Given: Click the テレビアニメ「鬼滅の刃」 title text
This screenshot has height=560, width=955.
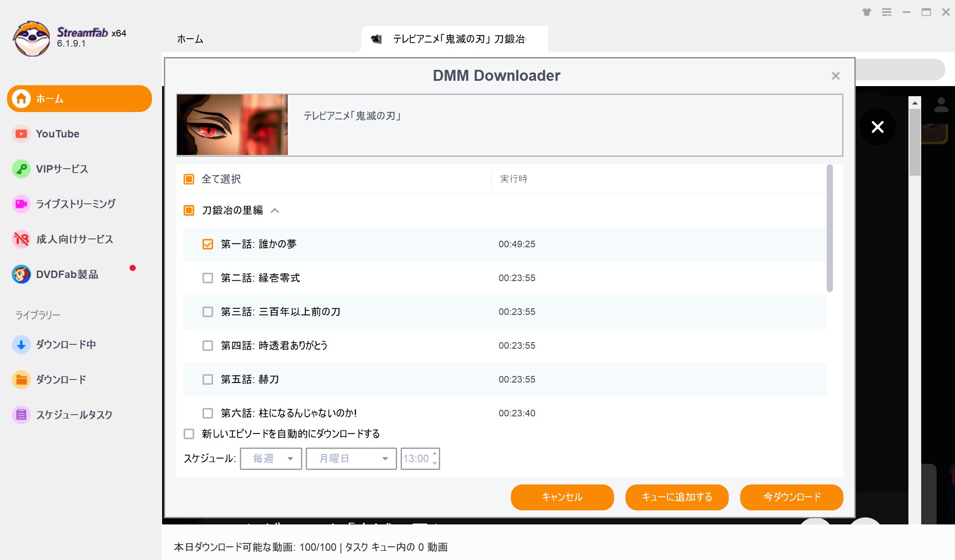Looking at the screenshot, I should point(352,116).
